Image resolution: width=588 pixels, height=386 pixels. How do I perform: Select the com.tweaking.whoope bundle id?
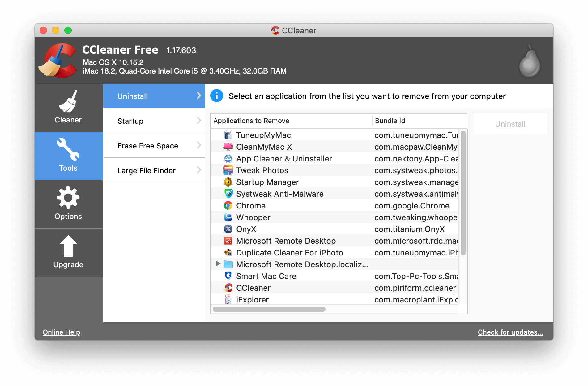(x=416, y=217)
